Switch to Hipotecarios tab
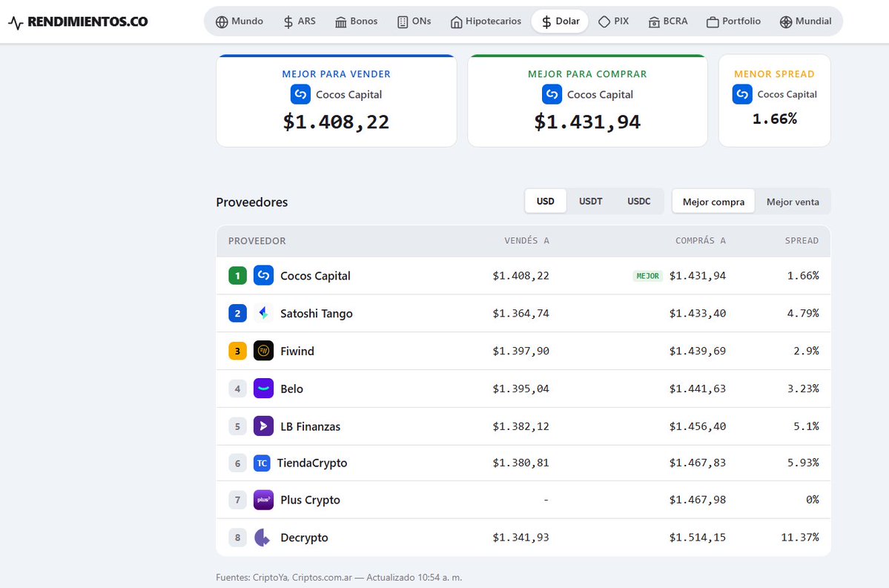Screen dimensions: 889x588 tap(486, 22)
